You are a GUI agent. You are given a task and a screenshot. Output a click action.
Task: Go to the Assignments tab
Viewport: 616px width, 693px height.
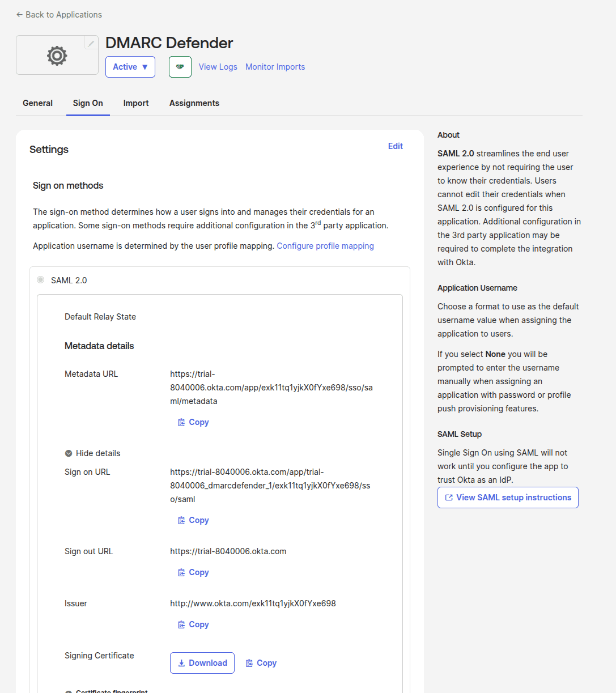pos(194,103)
